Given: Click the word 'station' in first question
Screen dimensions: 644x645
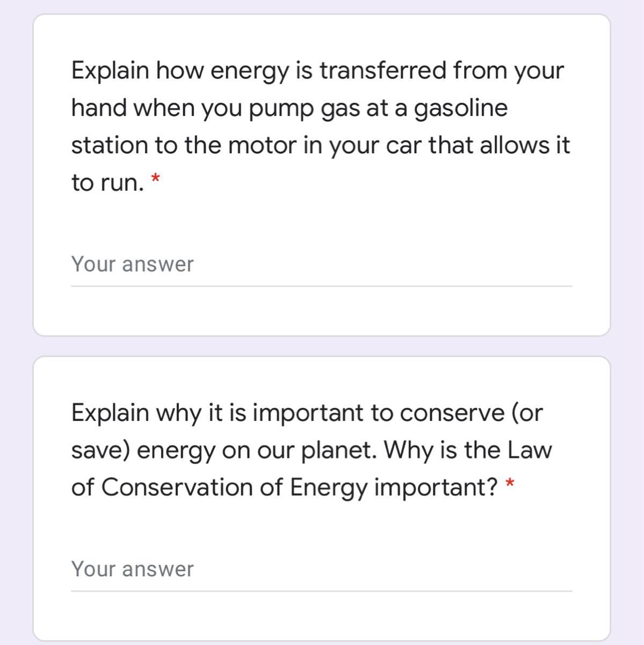Looking at the screenshot, I should point(110,145).
